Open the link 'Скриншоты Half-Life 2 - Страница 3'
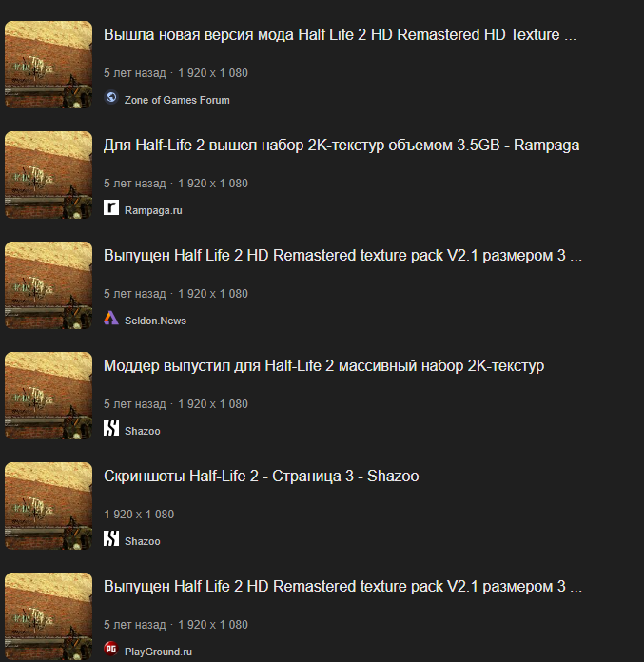Image resolution: width=644 pixels, height=662 pixels. (262, 476)
